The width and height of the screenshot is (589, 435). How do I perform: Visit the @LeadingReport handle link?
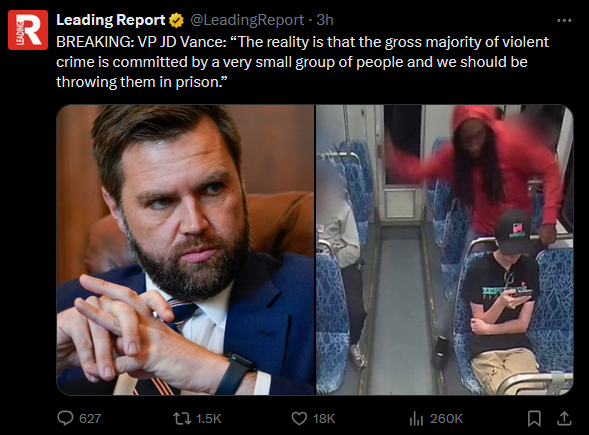tap(247, 20)
